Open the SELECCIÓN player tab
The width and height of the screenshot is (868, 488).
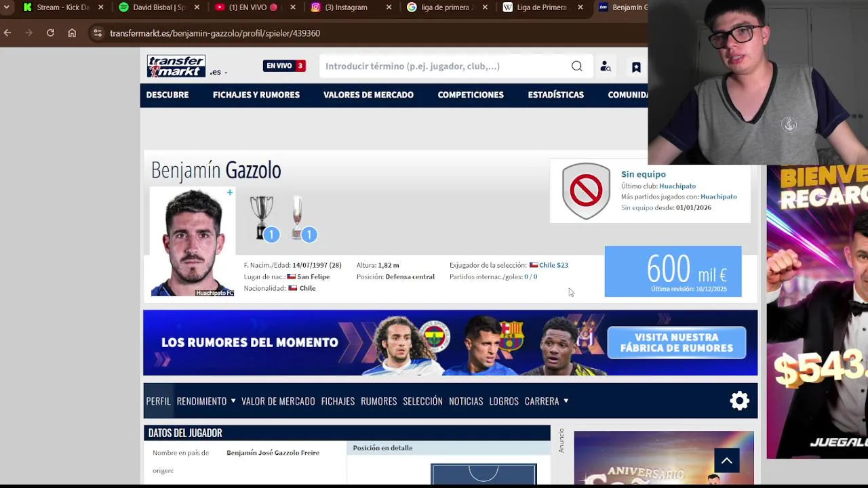[x=422, y=401]
